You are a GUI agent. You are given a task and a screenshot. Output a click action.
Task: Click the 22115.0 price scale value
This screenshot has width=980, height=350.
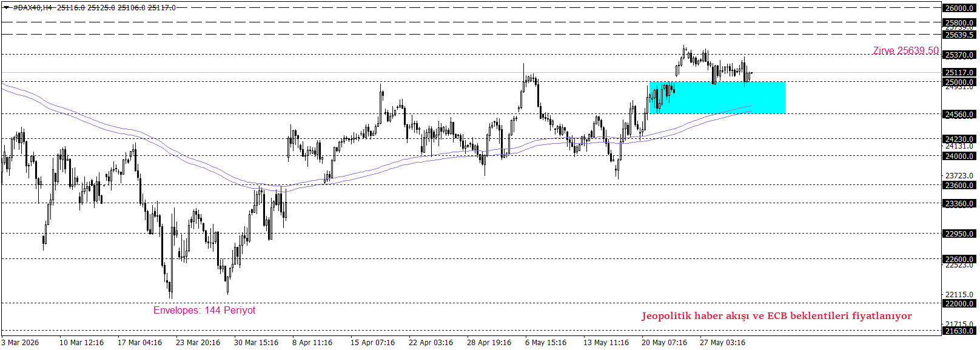959,295
